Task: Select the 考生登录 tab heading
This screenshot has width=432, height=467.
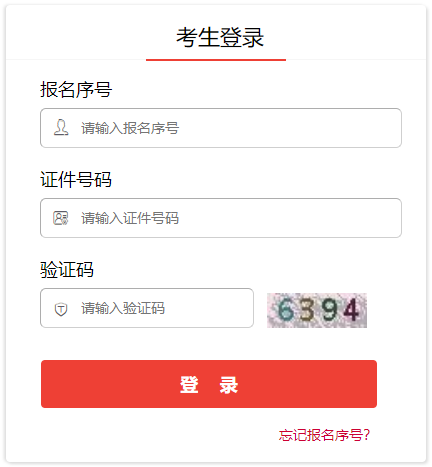Action: [x=220, y=37]
